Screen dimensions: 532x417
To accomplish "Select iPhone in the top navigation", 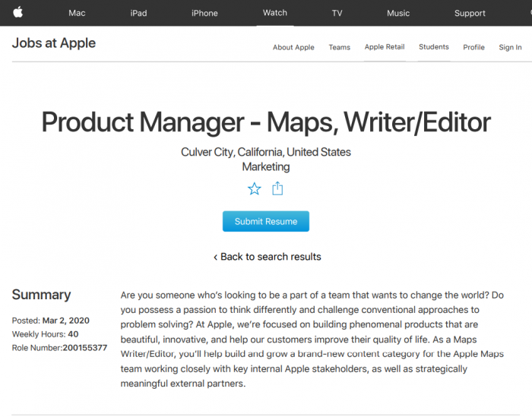I will coord(204,13).
